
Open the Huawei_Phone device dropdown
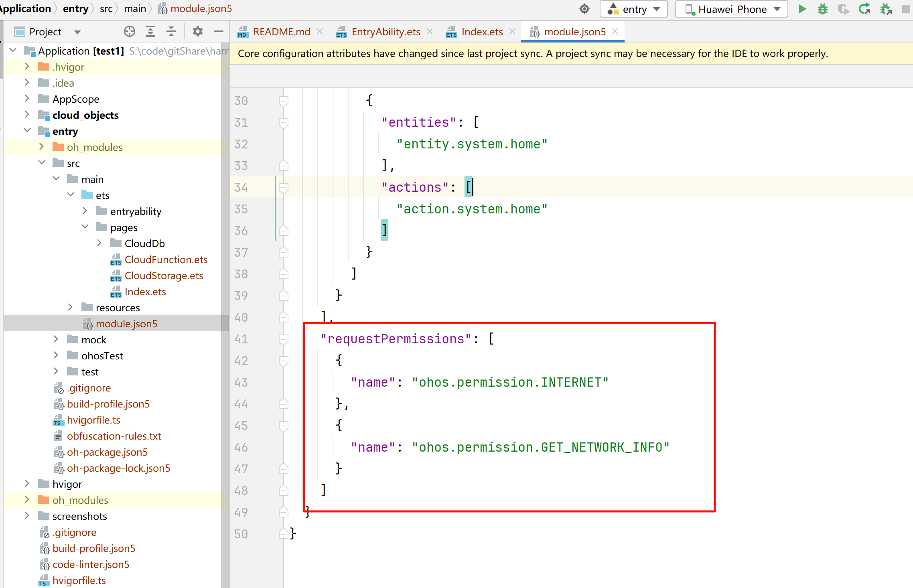pos(732,9)
